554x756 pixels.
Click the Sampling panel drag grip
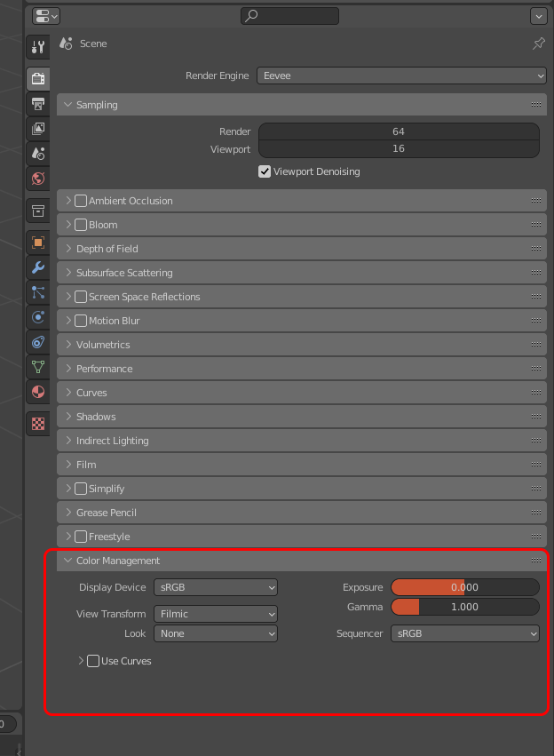[536, 105]
